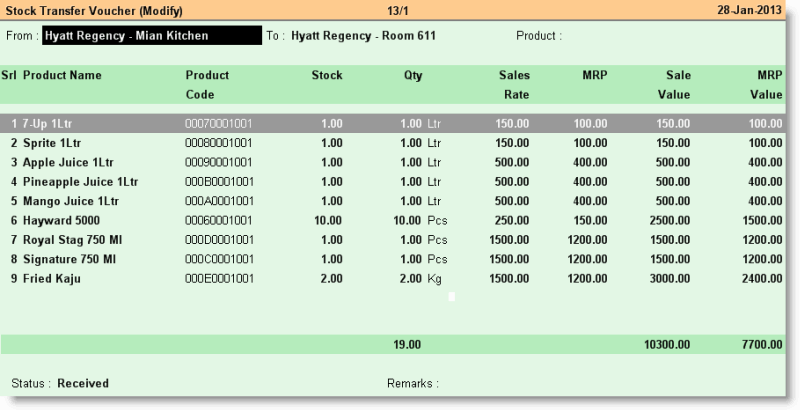Click Hayward 5000 stock value 10.00

coord(328,220)
